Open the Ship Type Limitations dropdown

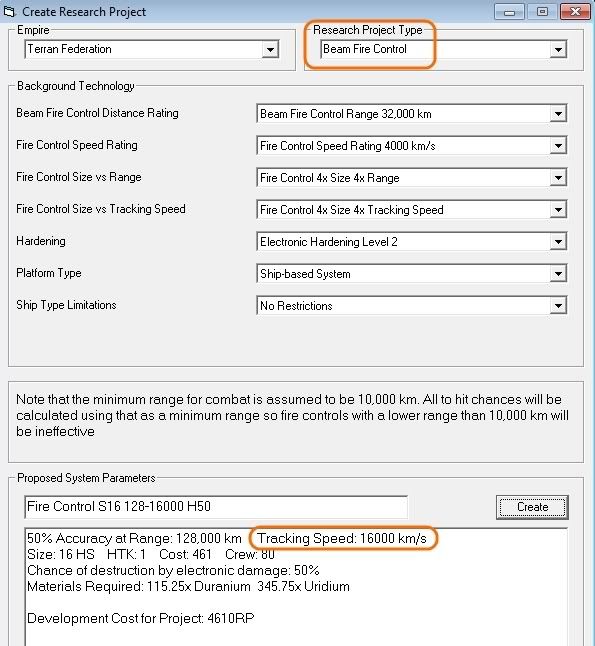tap(558, 306)
